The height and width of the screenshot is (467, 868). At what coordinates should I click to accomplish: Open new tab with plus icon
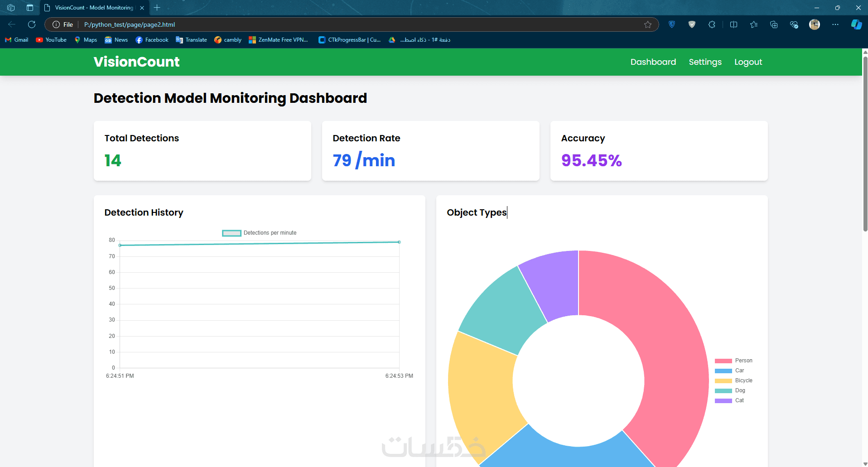point(157,8)
